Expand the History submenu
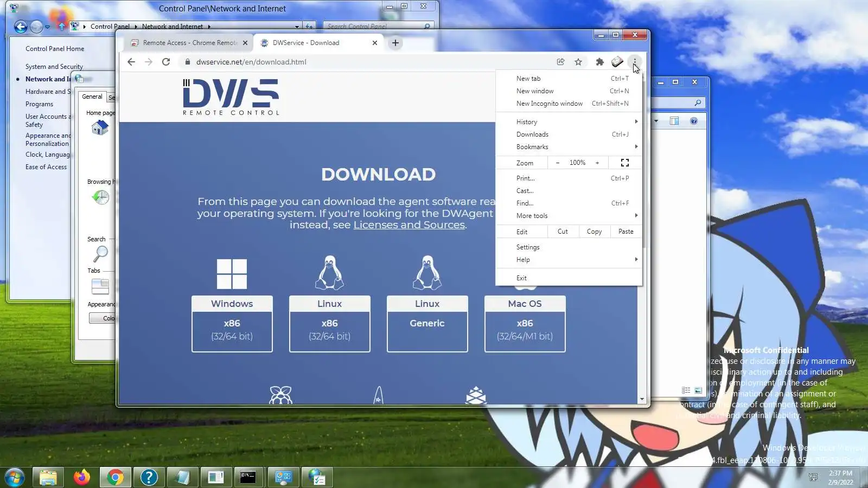This screenshot has height=488, width=868. (569, 122)
